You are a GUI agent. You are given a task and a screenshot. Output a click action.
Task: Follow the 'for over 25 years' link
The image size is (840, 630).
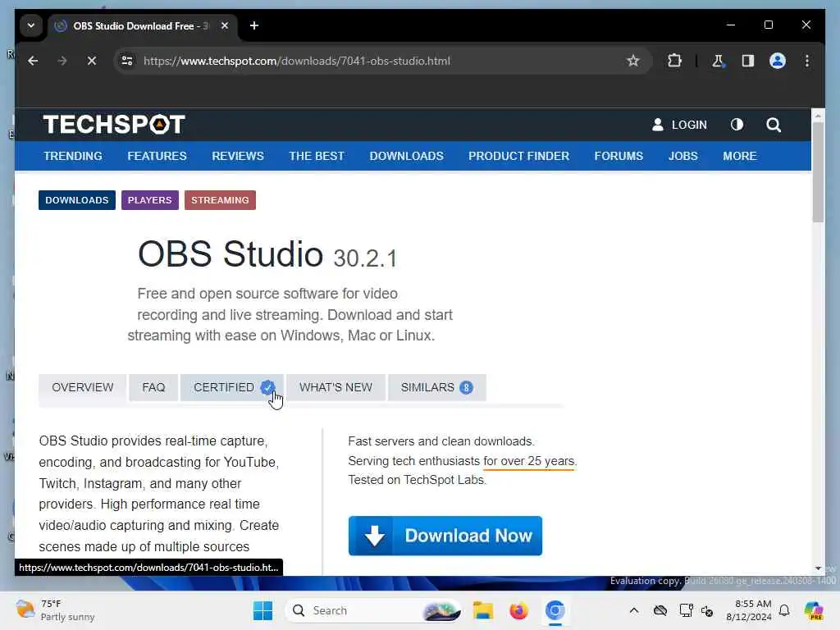tap(529, 461)
